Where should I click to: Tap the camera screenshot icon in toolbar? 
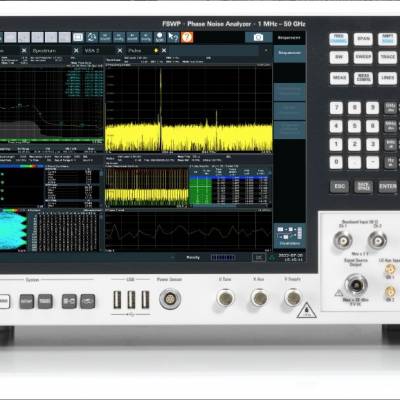click(258, 37)
